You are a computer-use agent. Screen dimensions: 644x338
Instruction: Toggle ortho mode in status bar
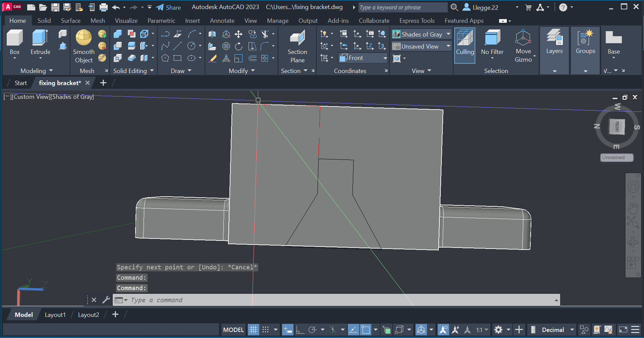[x=300, y=330]
